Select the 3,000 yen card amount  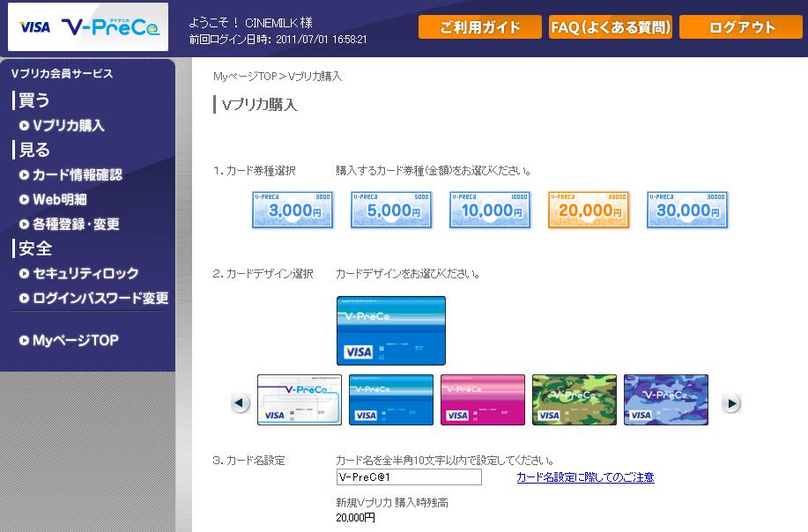click(293, 210)
